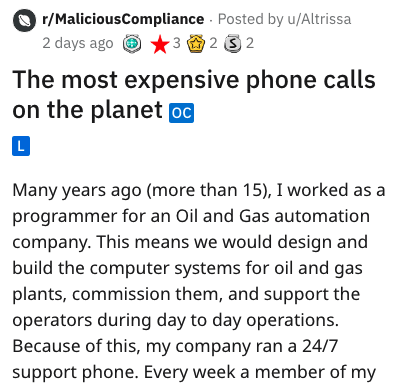
Task: Click the '2 days ago' timestamp
Action: click(x=78, y=43)
